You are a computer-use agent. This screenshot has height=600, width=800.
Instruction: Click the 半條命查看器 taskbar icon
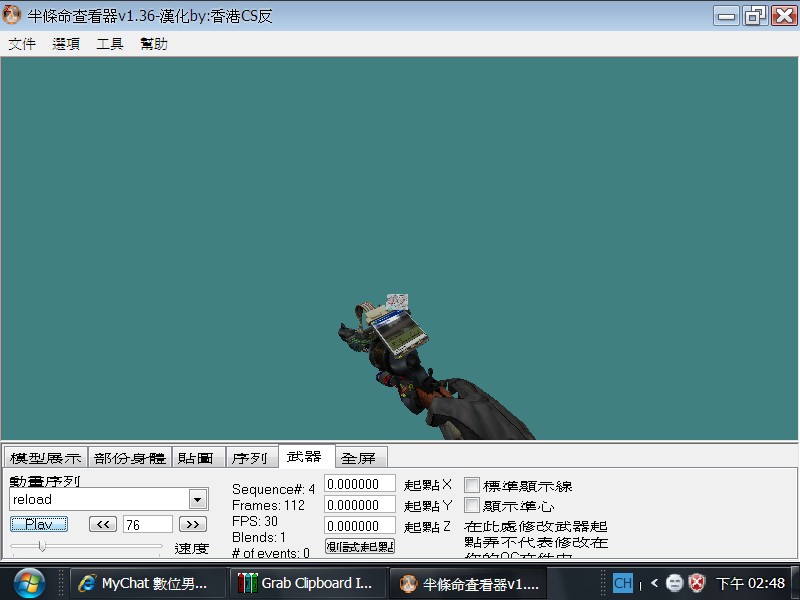click(408, 583)
